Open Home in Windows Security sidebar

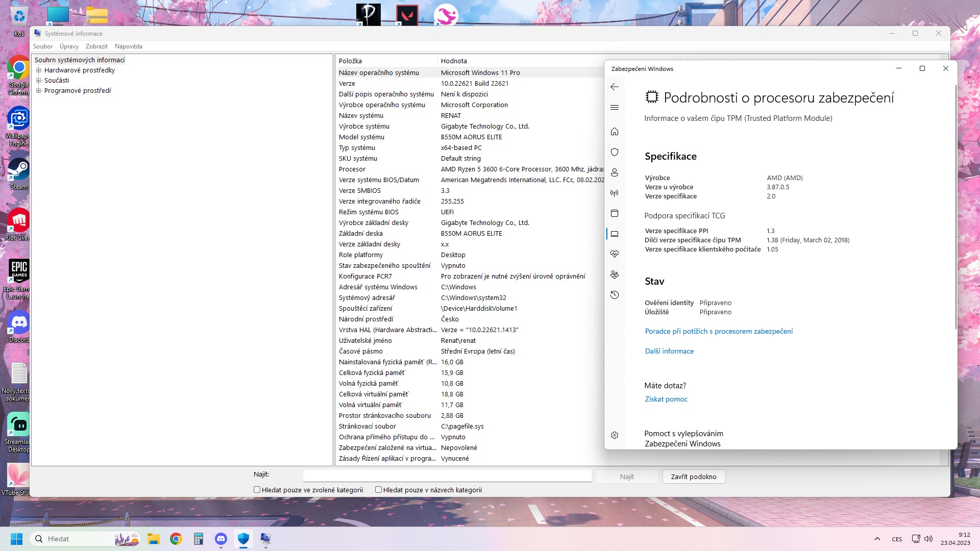pos(615,132)
